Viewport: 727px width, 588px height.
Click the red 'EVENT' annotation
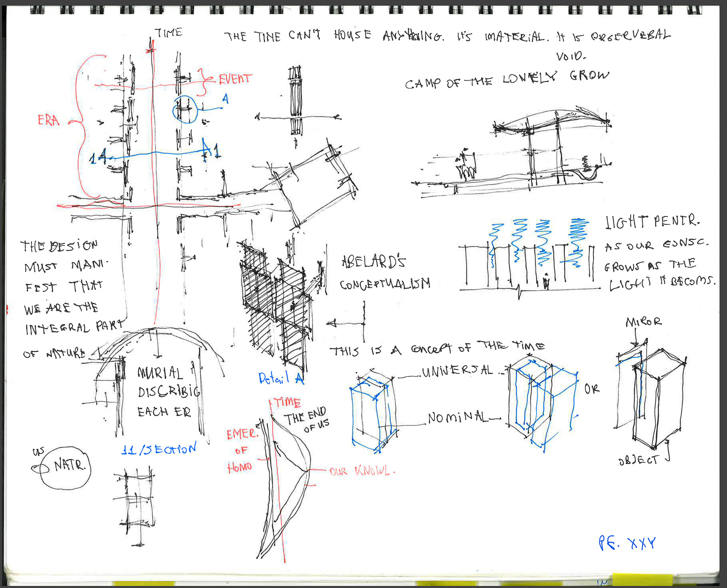tap(235, 79)
